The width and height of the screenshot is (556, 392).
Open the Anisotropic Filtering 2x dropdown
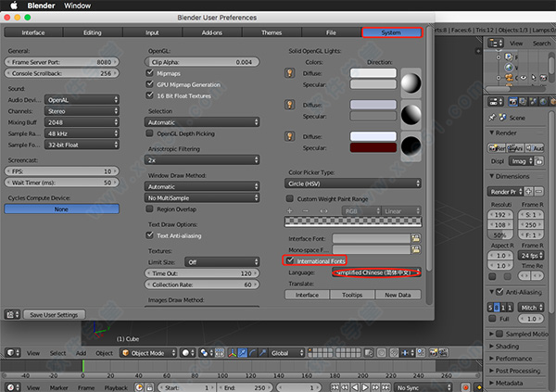pyautogui.click(x=202, y=160)
